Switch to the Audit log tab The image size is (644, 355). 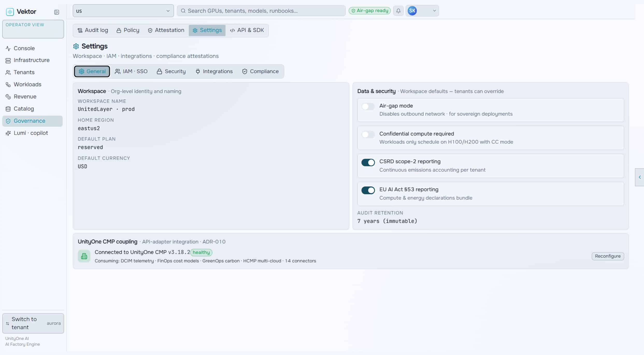coord(93,30)
